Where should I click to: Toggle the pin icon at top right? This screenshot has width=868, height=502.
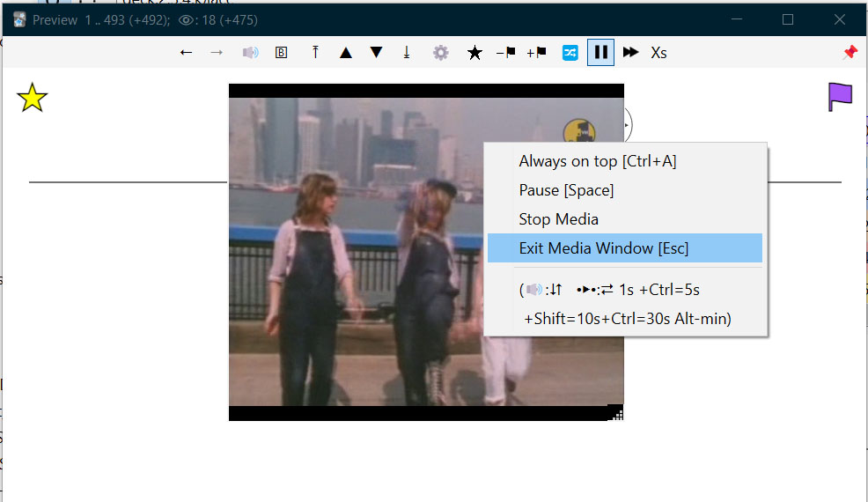pos(850,53)
